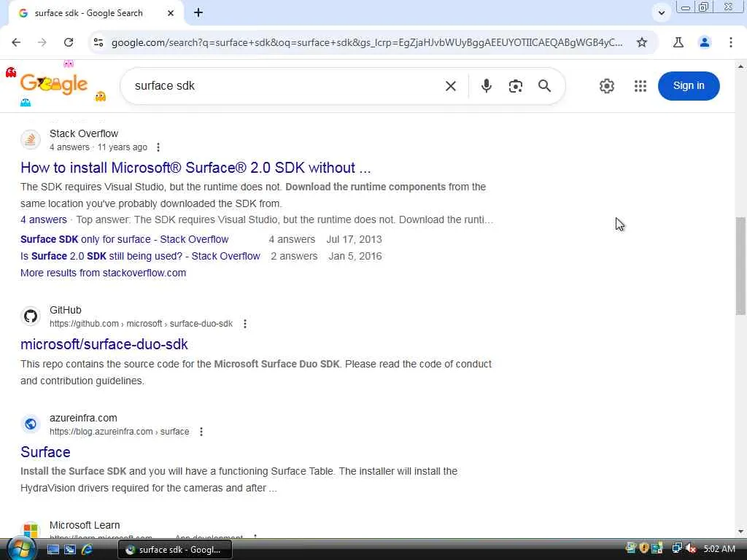Open the Windows Start orb
The height and width of the screenshot is (560, 747).
click(21, 549)
